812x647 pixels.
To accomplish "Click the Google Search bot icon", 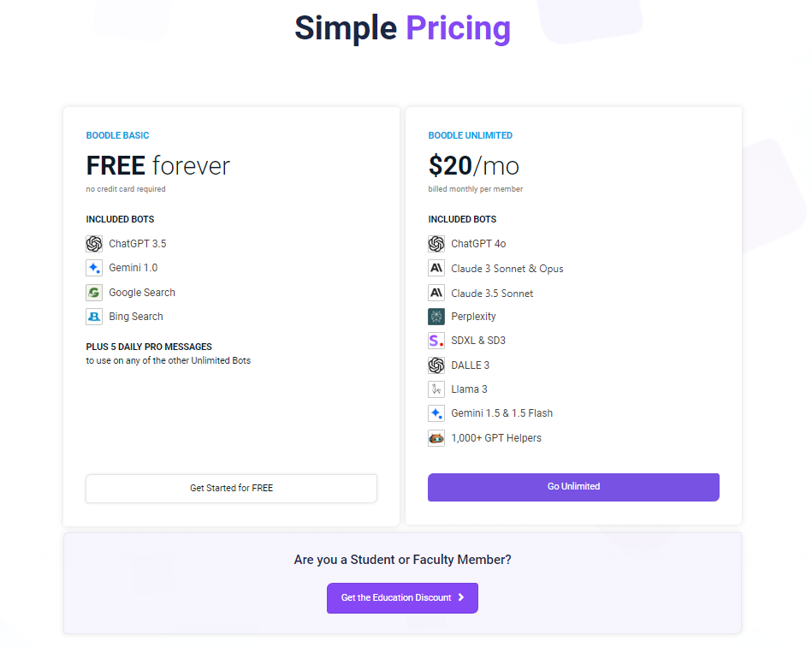I will (x=94, y=293).
